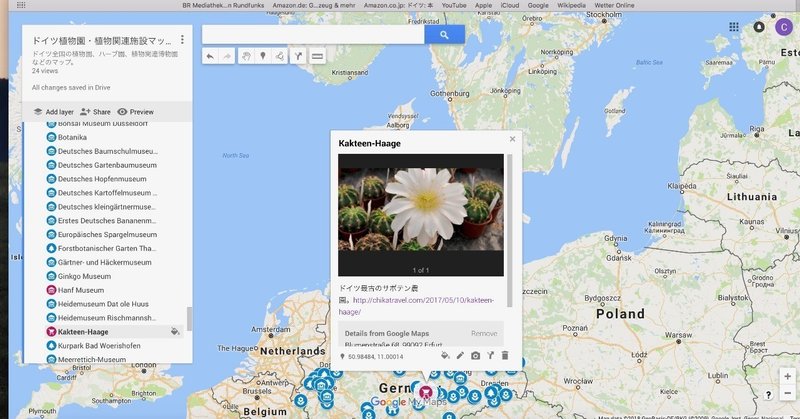Select the Add marker tool
Viewport: 800px width, 419px height.
pos(263,56)
